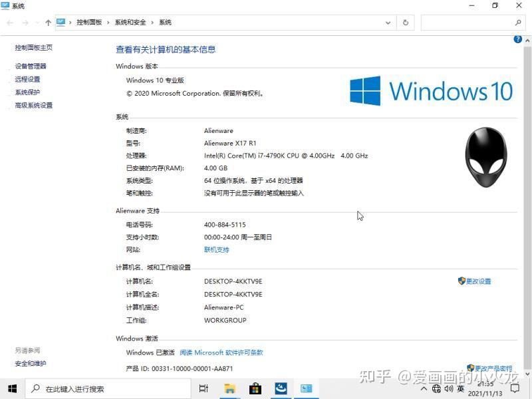Image resolution: width=532 pixels, height=399 pixels.
Task: Click the back navigation arrow
Action: tap(10, 22)
